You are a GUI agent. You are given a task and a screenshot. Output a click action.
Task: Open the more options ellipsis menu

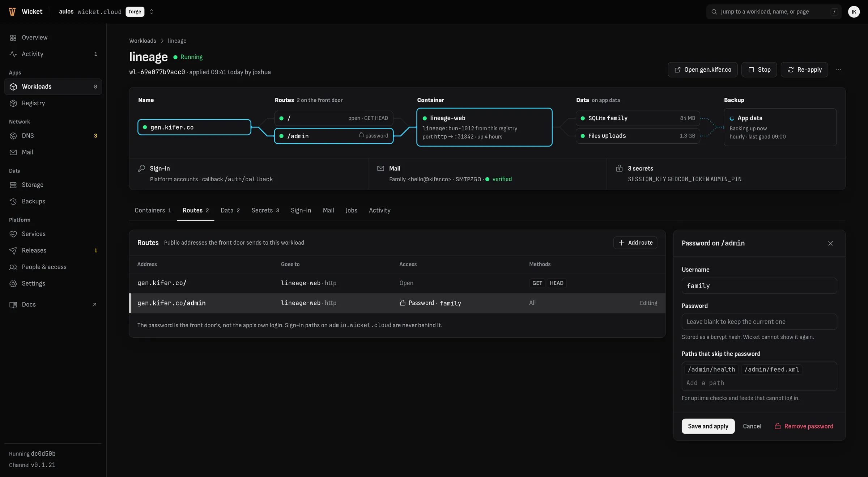[839, 69]
